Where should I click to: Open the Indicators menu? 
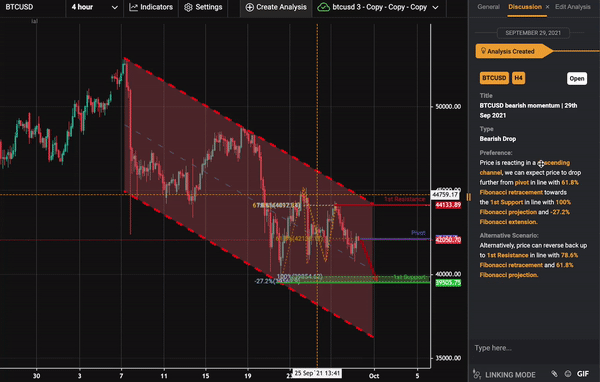(151, 7)
